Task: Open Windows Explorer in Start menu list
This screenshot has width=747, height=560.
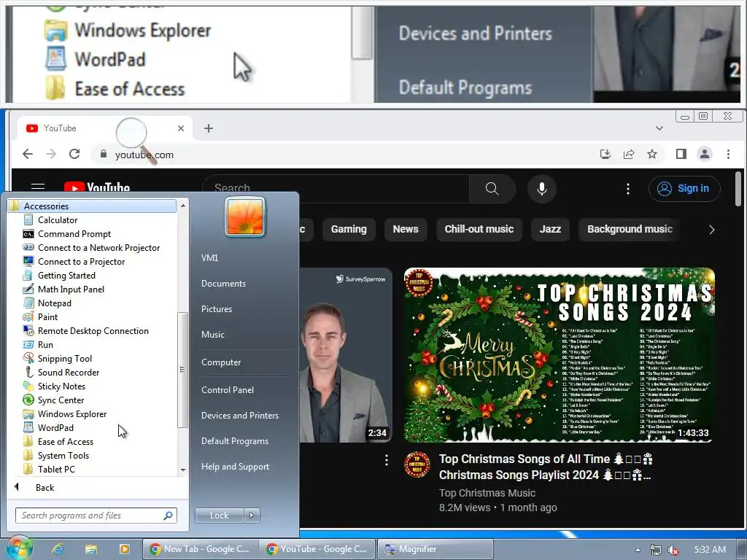Action: (72, 414)
